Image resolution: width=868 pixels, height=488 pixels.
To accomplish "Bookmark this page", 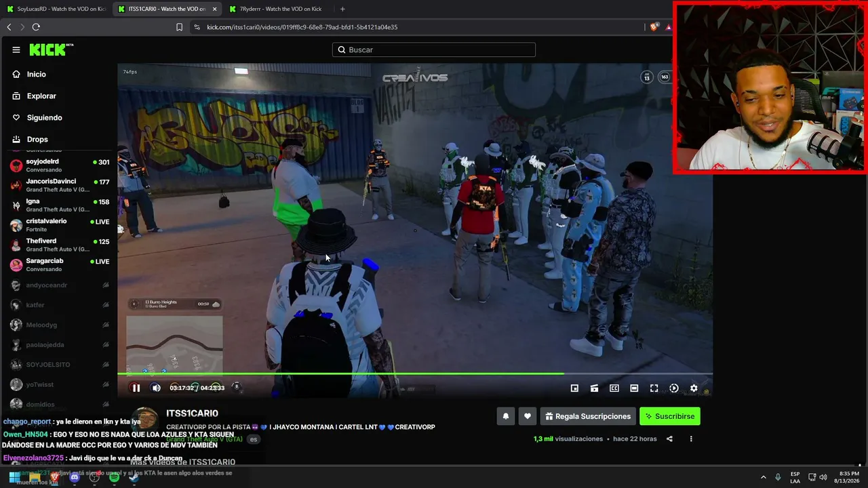I will tap(179, 27).
